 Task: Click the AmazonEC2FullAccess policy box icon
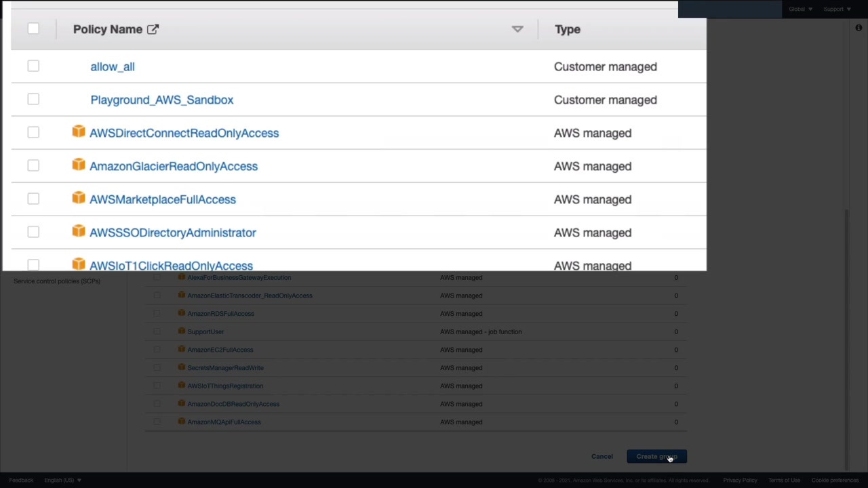point(182,349)
